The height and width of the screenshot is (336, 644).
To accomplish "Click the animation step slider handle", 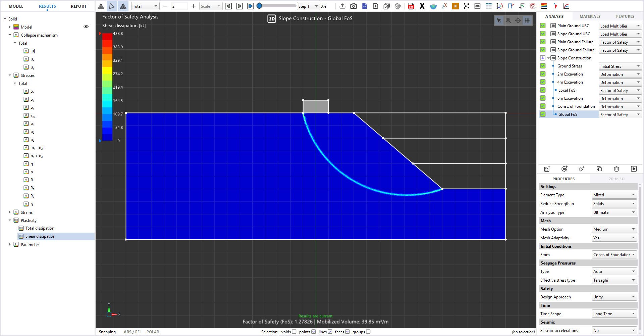I will (259, 6).
